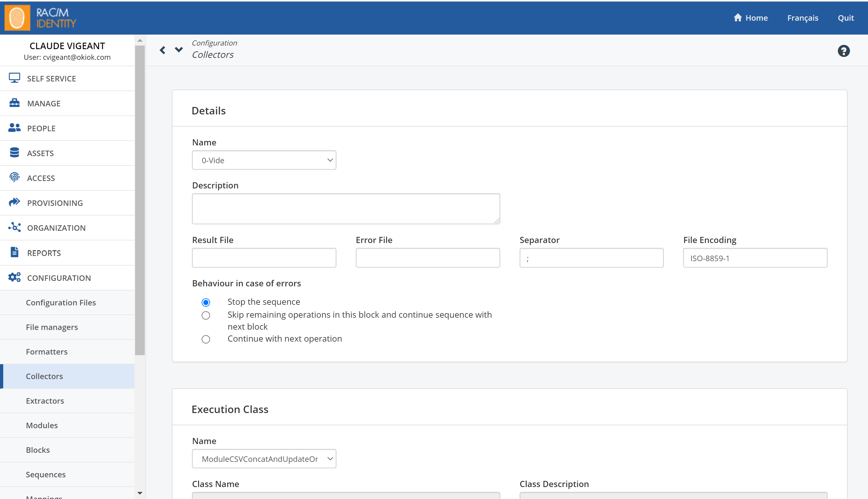The width and height of the screenshot is (868, 499).
Task: Click the Assets database icon
Action: [x=15, y=153]
